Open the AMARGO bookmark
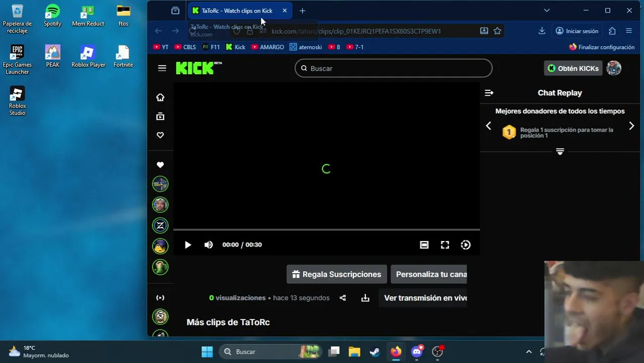Viewport: 644px width, 363px height. click(268, 47)
